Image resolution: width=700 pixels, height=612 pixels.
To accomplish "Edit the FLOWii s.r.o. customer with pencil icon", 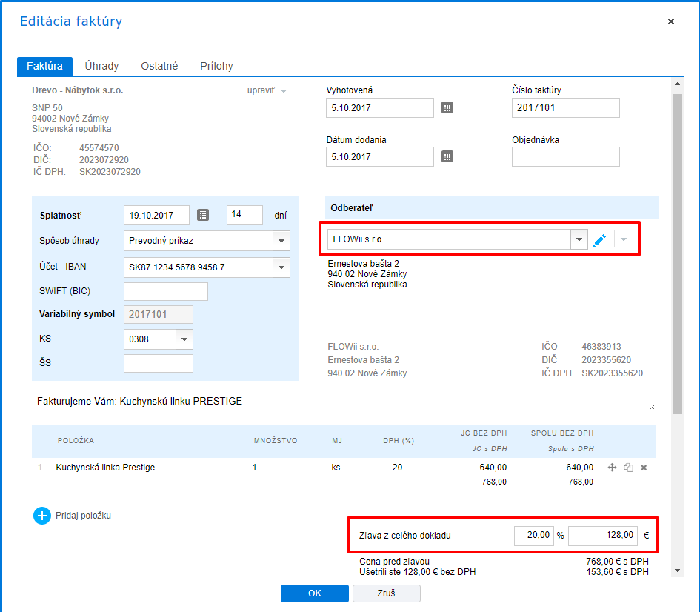I will click(x=599, y=240).
